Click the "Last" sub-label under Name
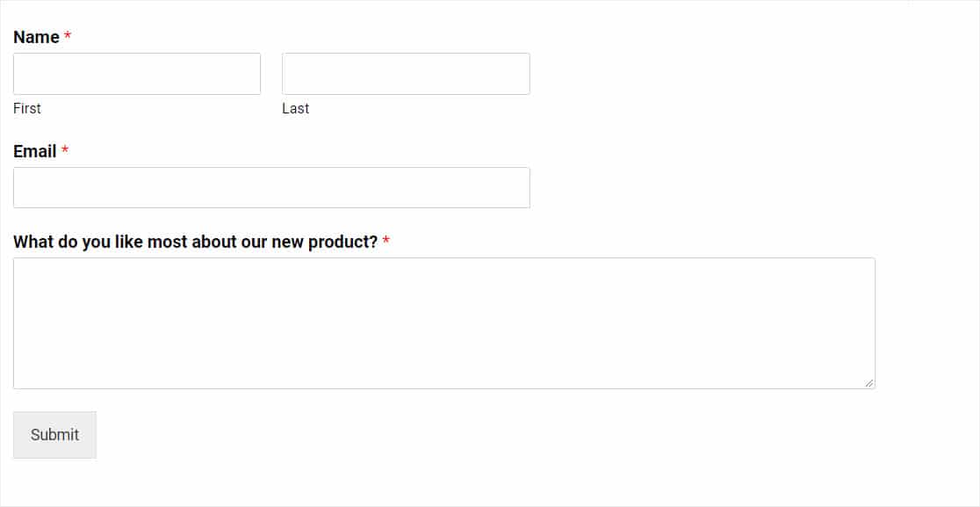 point(295,108)
